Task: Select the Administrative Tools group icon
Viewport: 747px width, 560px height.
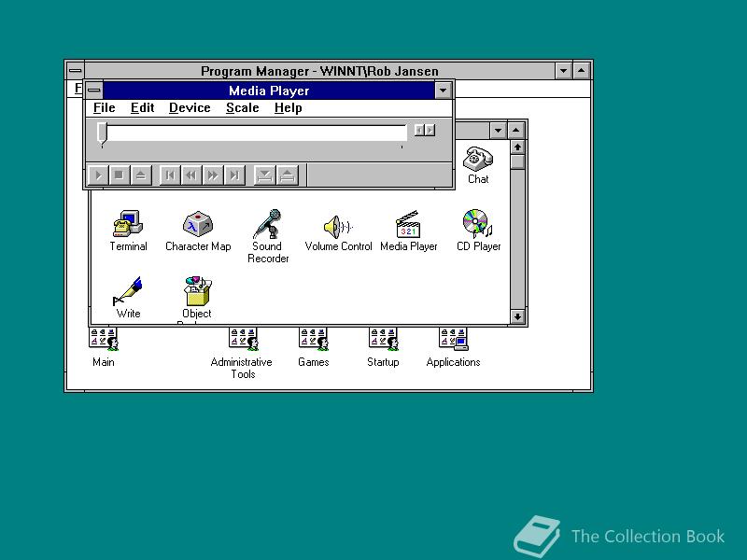Action: coord(243,339)
